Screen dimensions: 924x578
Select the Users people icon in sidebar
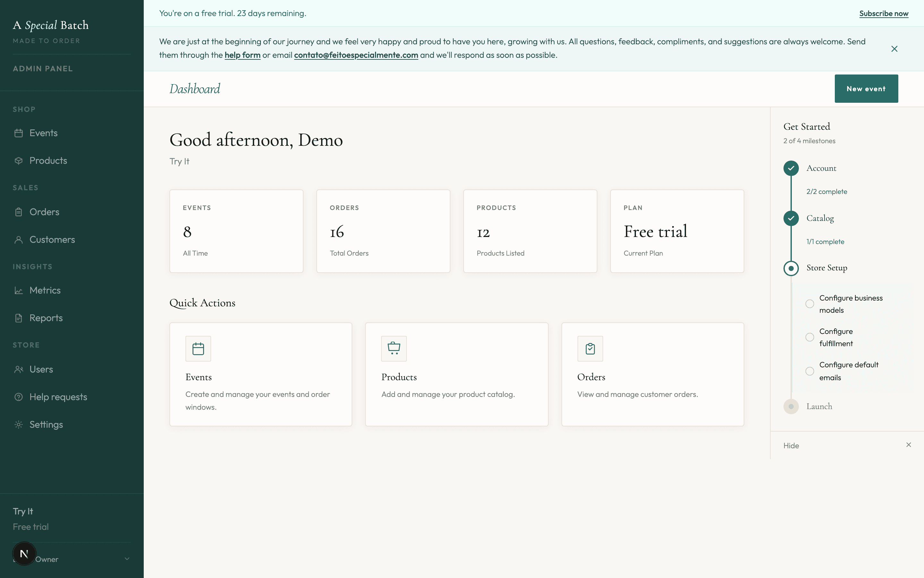point(19,369)
